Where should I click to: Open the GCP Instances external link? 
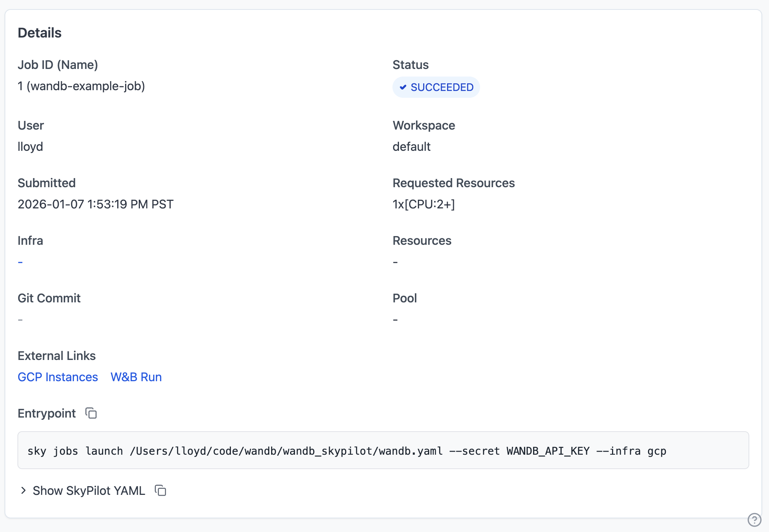[58, 377]
